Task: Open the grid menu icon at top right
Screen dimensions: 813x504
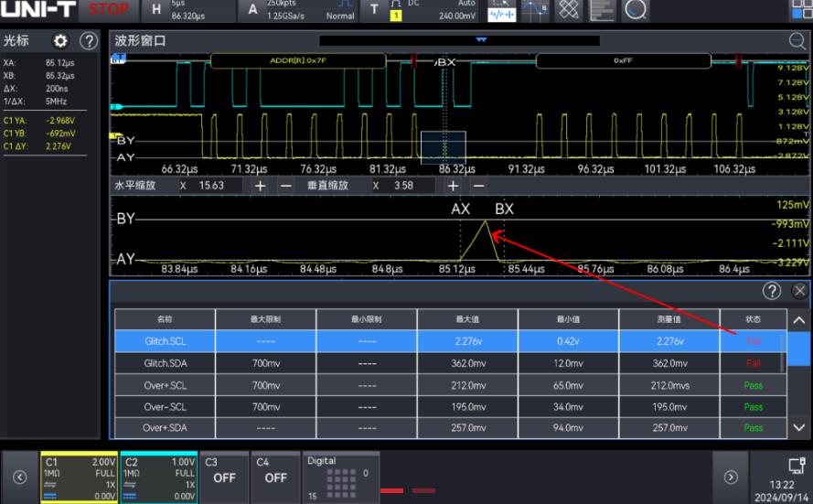Action: click(800, 10)
